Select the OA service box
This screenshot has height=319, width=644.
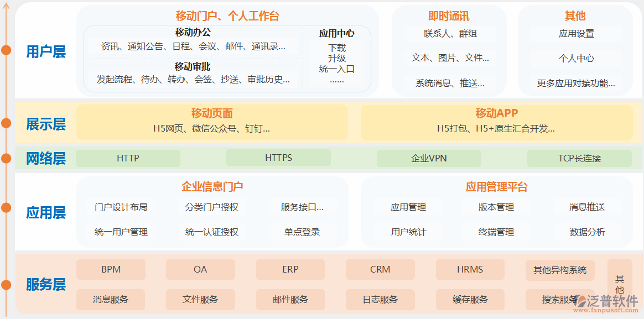click(200, 269)
